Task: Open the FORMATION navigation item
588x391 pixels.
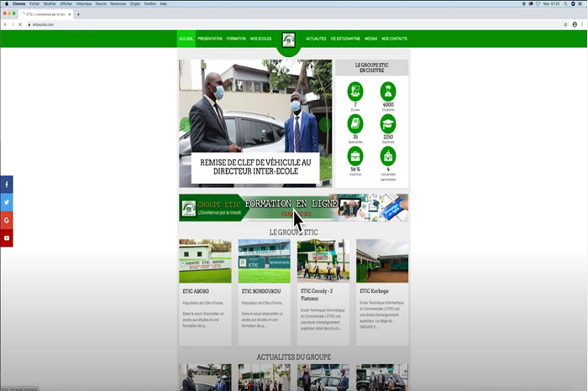Action: pos(236,39)
